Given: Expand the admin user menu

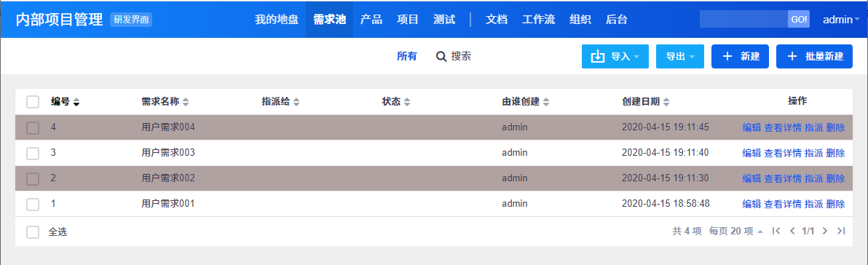Looking at the screenshot, I should [842, 20].
